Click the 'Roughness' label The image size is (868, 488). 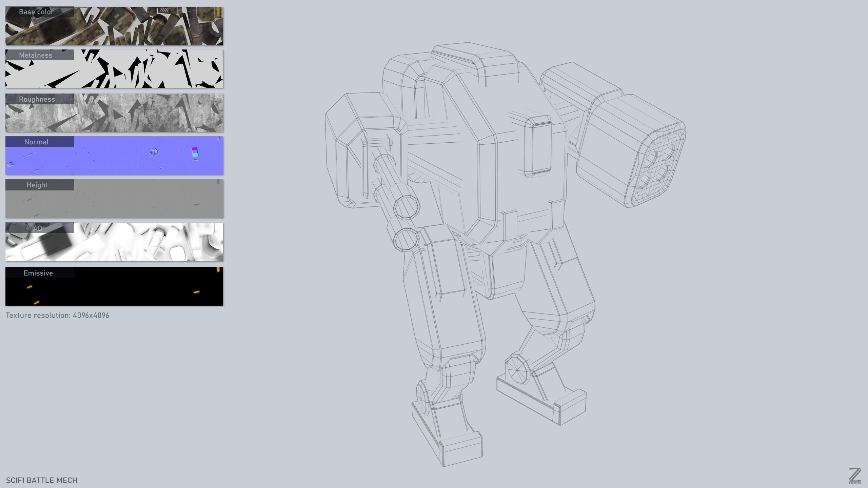tap(37, 99)
